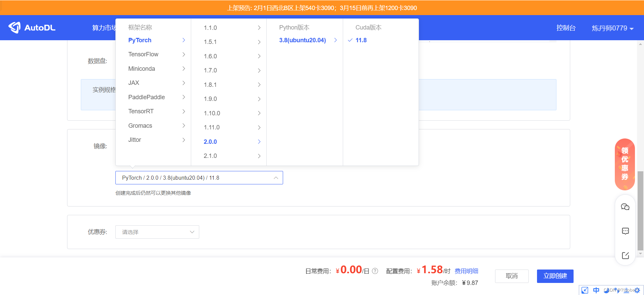Click the Cuda版本 column header
This screenshot has height=295, width=644.
point(368,27)
